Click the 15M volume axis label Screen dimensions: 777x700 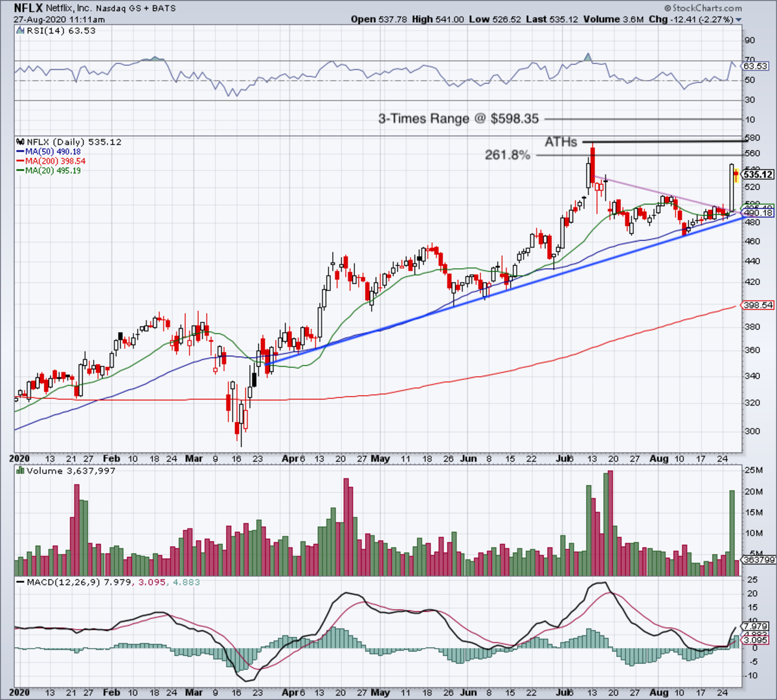[x=754, y=513]
